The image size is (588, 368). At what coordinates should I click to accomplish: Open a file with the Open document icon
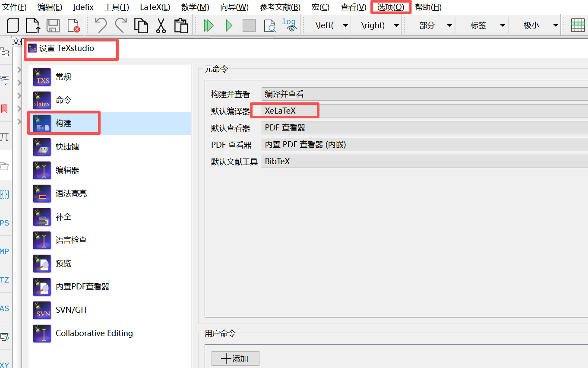tap(33, 25)
